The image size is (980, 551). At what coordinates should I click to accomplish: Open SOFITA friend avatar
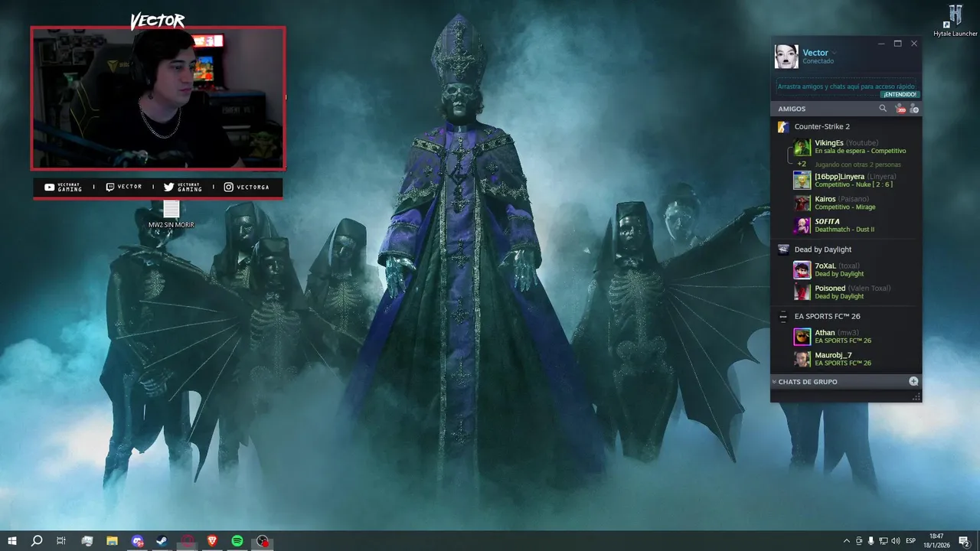click(x=802, y=225)
